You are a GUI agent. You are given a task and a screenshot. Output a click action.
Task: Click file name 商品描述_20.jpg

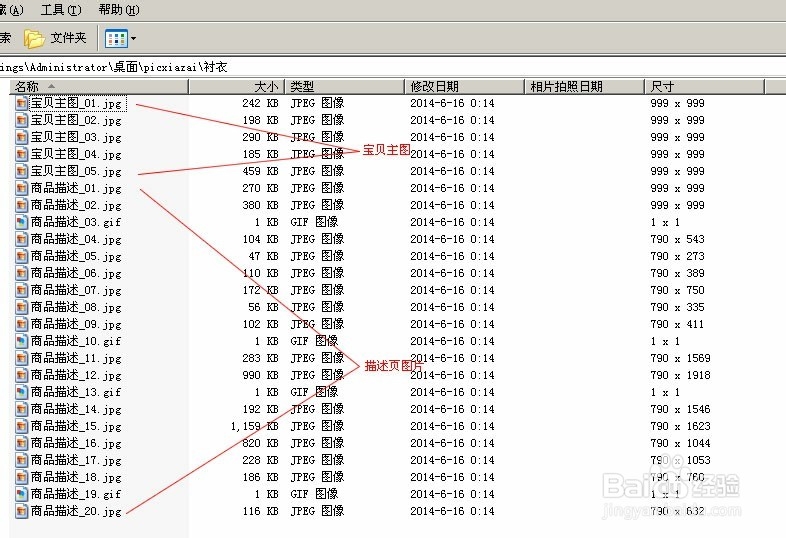76,512
